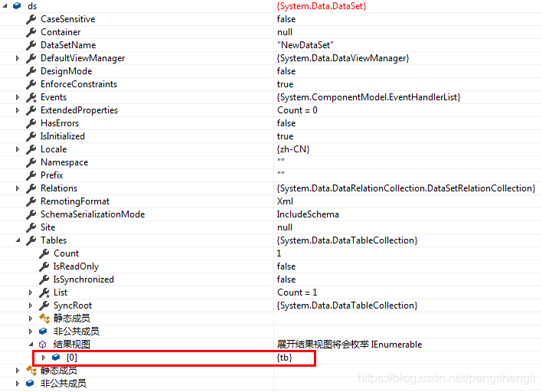This screenshot has height=392, width=542.
Task: Click the wrench icon beside Relations
Action: [x=31, y=188]
